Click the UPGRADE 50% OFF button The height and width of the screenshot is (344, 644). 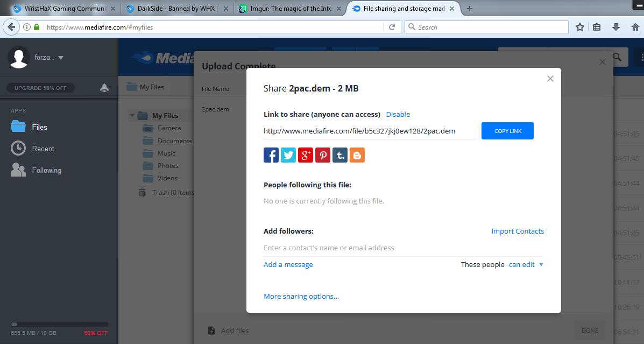41,88
